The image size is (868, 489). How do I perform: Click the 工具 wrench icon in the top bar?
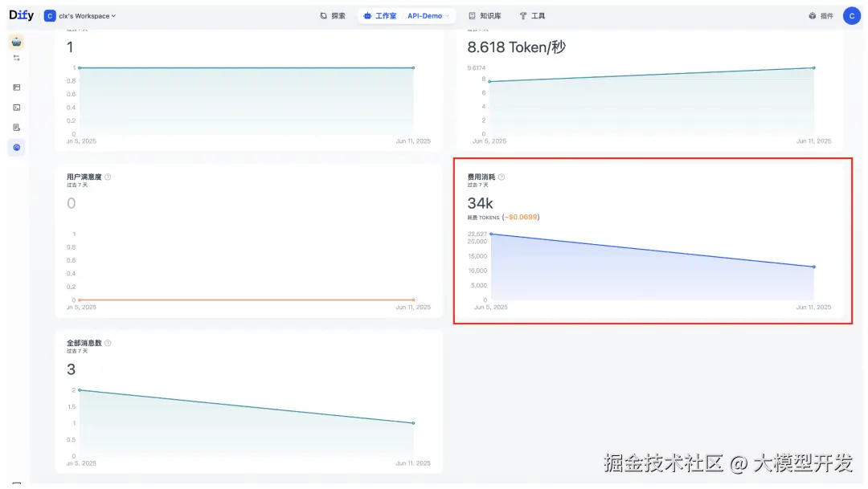(x=525, y=15)
